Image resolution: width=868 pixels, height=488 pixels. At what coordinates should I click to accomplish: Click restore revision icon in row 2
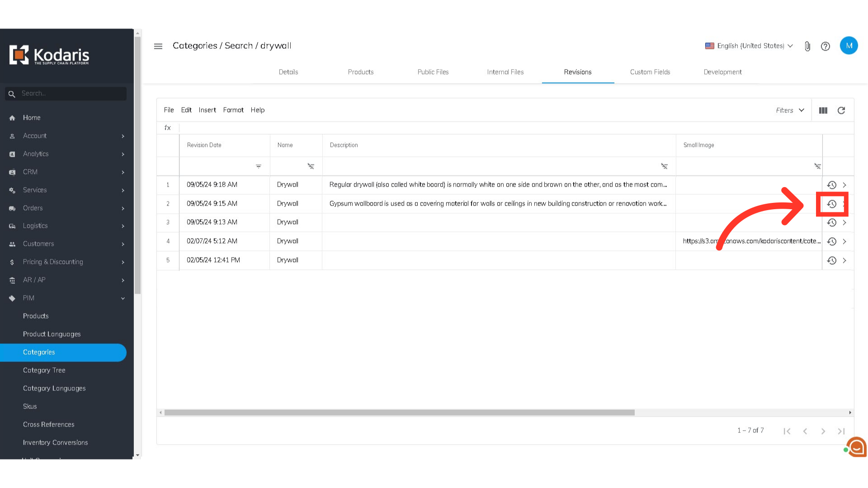[x=831, y=204]
